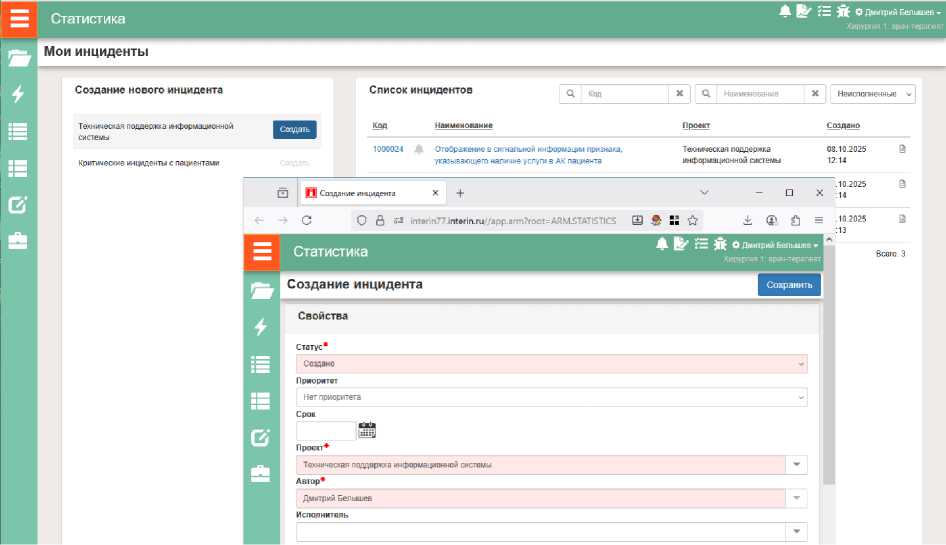This screenshot has height=545, width=946.
Task: Open notifications bell in background window header
Action: (x=785, y=11)
